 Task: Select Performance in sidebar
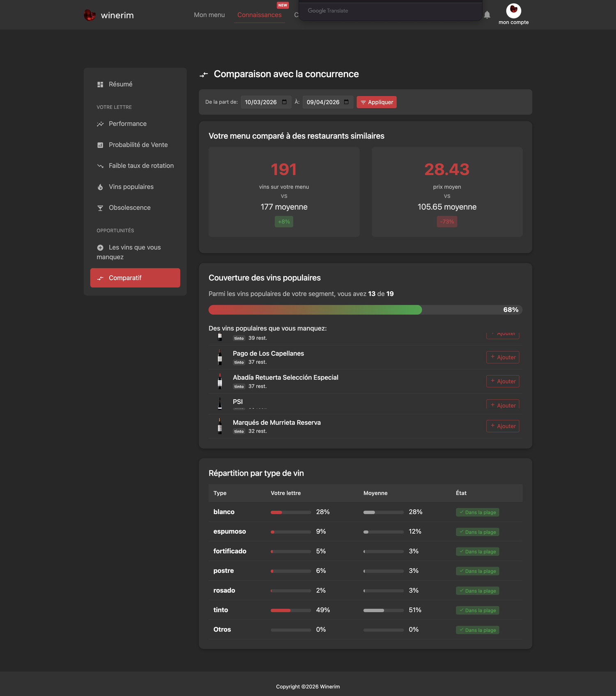pyautogui.click(x=135, y=124)
